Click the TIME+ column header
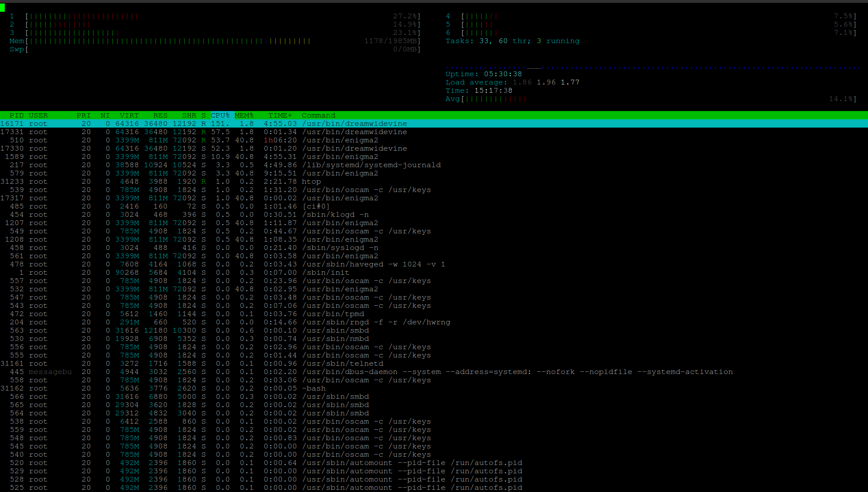 point(280,115)
